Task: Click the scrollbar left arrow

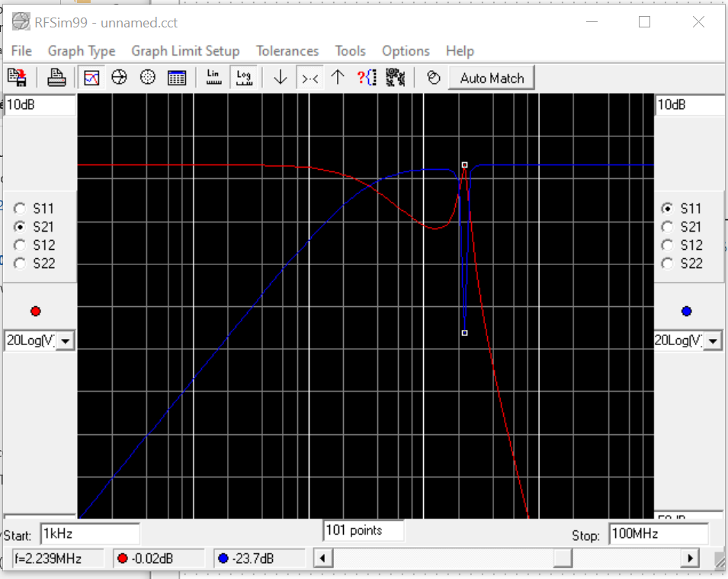Action: coord(323,558)
